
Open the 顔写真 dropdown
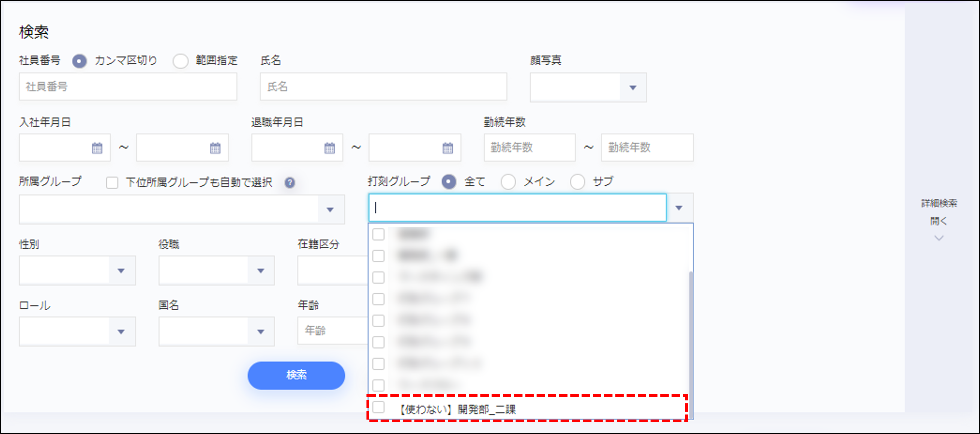[632, 88]
